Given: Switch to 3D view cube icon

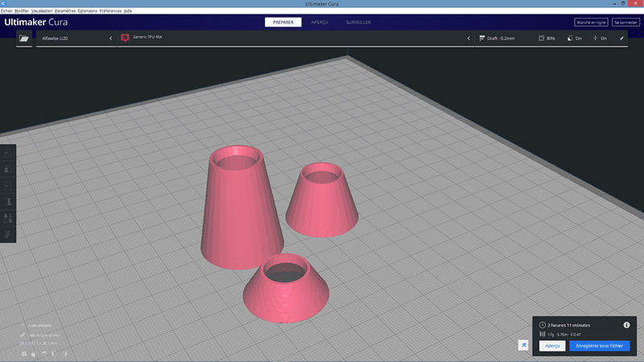Looking at the screenshot, I should pos(24,354).
